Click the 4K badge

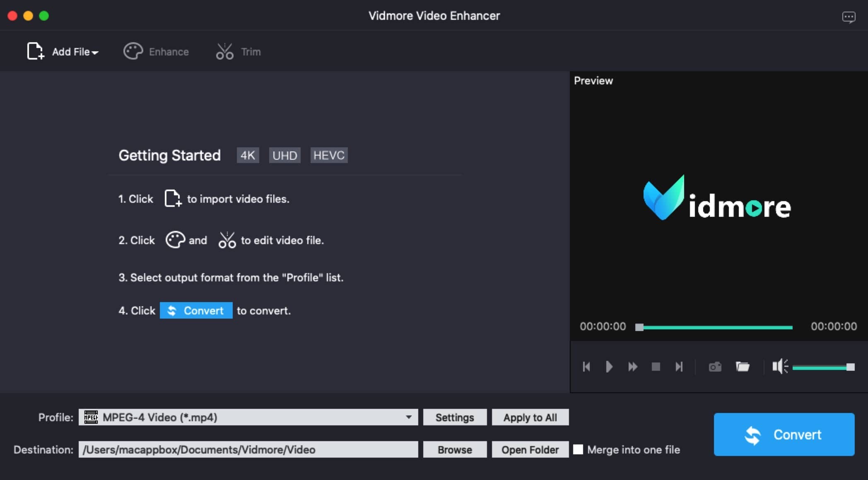pyautogui.click(x=248, y=155)
